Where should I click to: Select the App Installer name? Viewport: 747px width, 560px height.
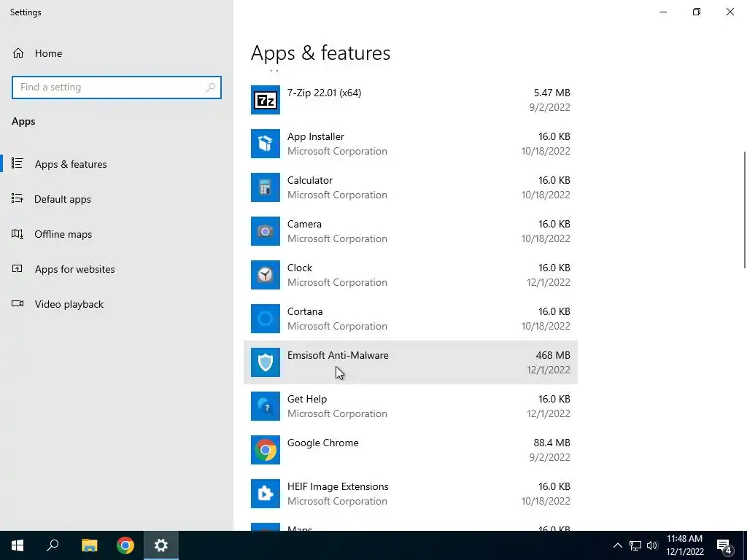(315, 136)
